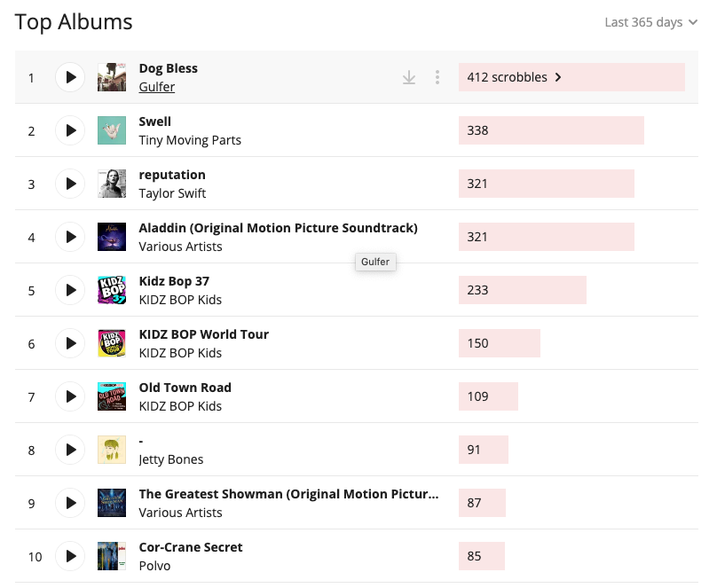This screenshot has width=717, height=588.
Task: Select the 338 scrobbles bar for Swell
Action: (551, 130)
